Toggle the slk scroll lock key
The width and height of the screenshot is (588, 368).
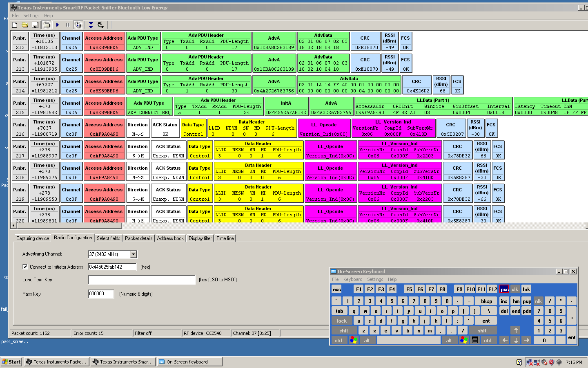515,289
